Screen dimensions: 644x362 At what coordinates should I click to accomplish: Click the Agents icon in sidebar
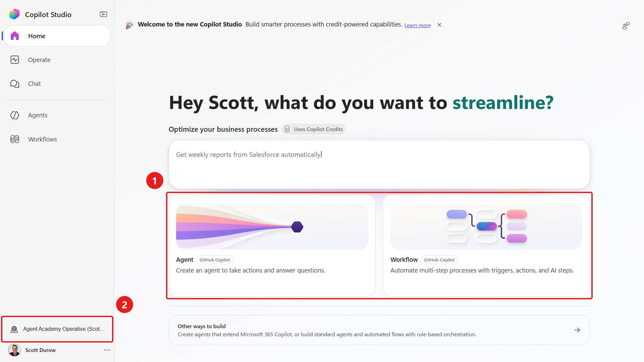coord(15,115)
